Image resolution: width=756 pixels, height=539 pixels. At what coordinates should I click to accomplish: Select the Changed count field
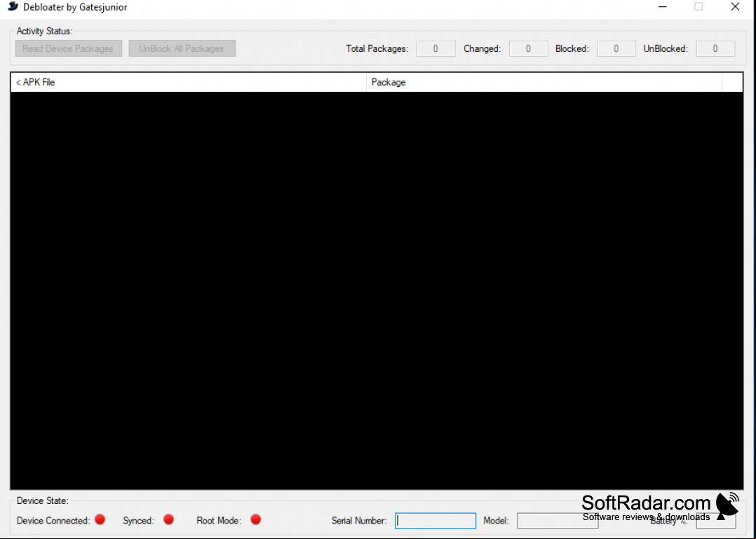[529, 48]
